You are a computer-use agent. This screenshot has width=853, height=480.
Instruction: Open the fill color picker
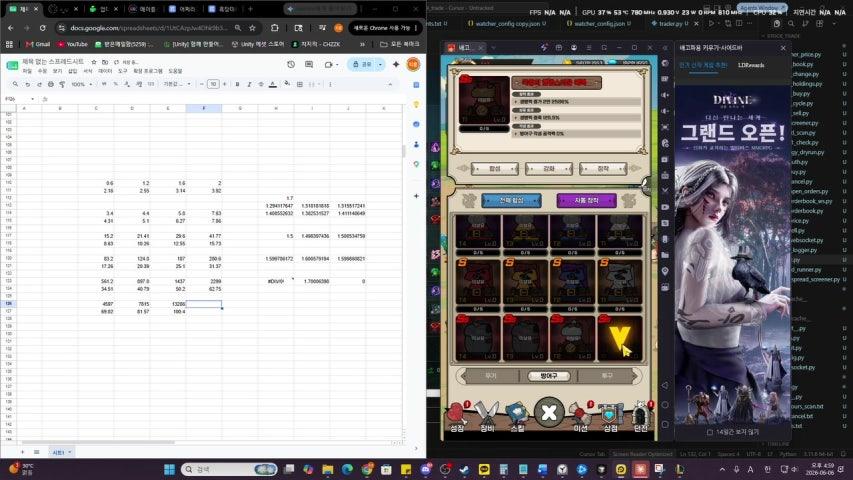(x=287, y=84)
